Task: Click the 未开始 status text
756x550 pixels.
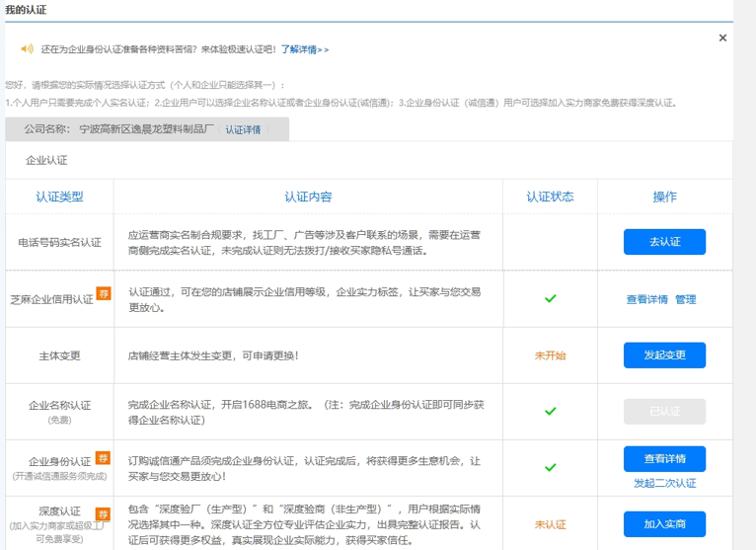Action: coord(550,355)
